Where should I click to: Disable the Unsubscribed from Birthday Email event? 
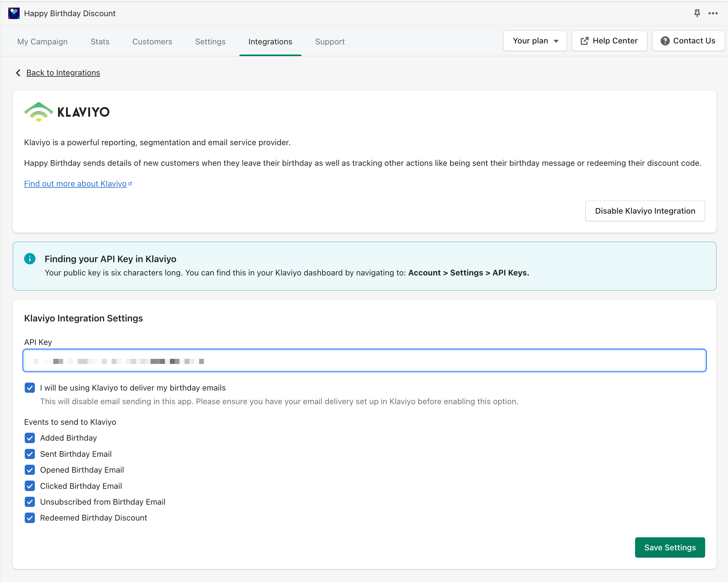(x=30, y=502)
